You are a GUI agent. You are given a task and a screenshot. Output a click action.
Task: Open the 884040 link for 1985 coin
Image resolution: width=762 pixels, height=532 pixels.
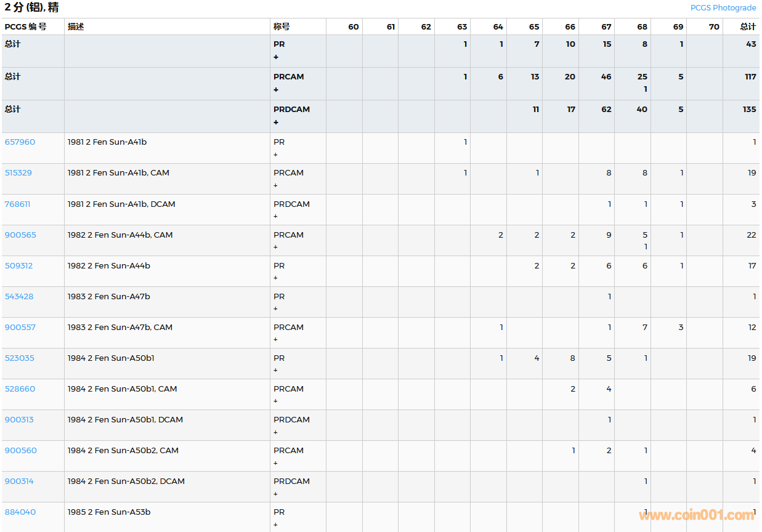(20, 512)
